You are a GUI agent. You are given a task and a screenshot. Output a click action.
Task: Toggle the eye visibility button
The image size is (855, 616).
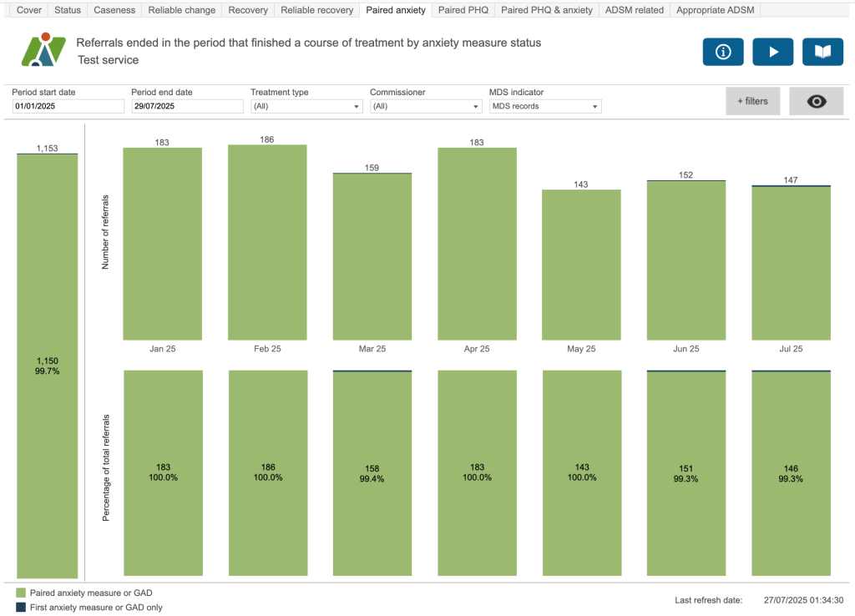[x=817, y=101]
